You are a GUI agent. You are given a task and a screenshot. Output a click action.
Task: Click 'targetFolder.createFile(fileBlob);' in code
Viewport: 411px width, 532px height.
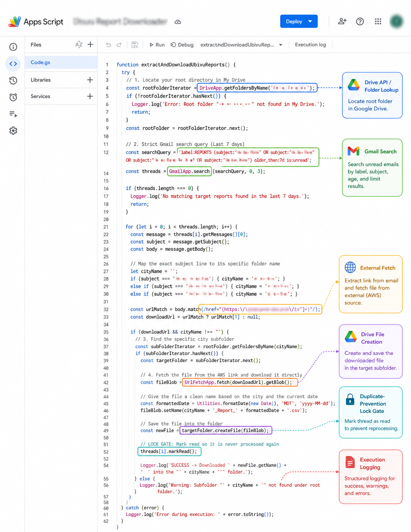click(x=226, y=430)
